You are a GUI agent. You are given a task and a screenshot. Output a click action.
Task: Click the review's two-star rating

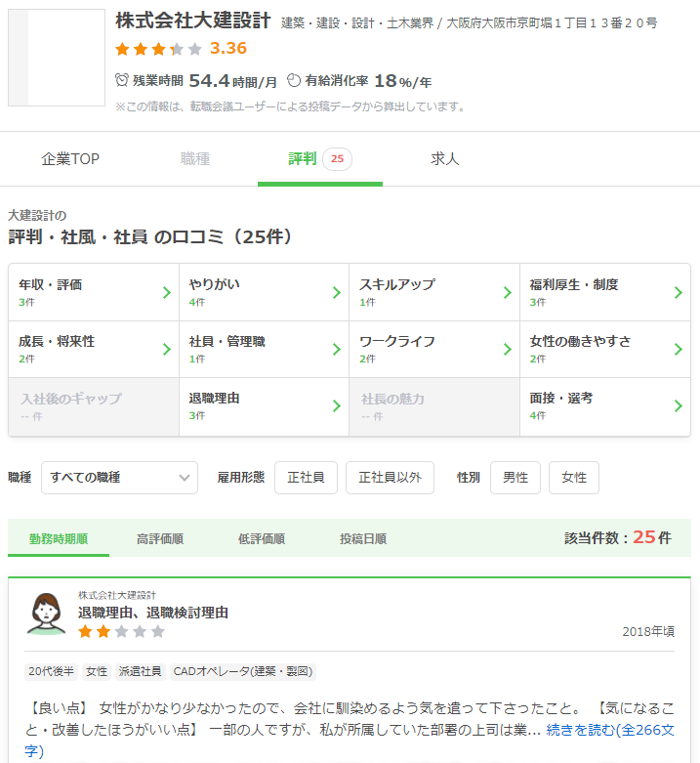pos(121,632)
